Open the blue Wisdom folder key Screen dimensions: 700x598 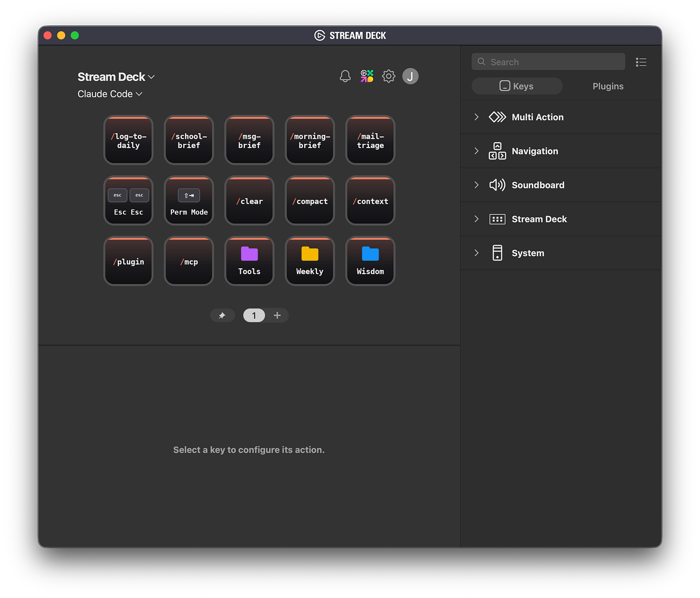[x=371, y=262]
